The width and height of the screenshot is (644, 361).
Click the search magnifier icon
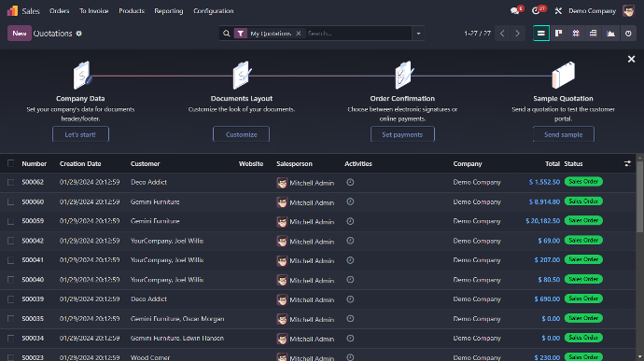tap(226, 34)
